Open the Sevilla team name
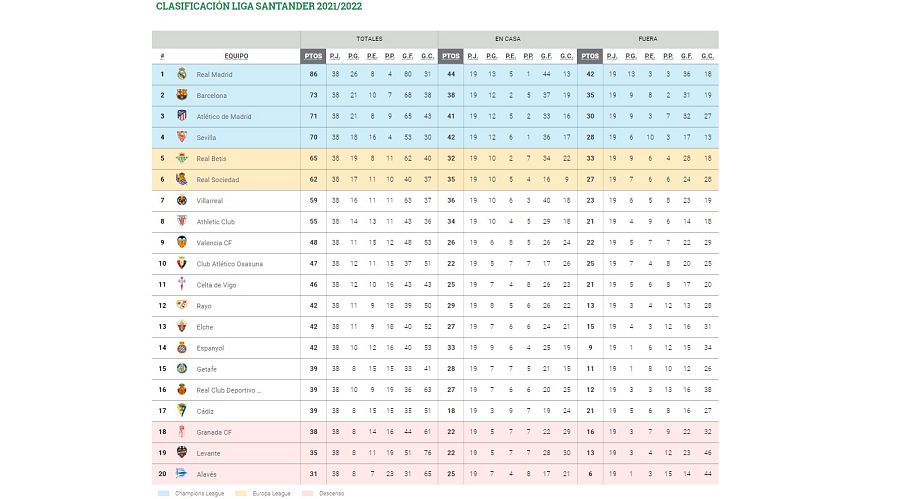 (206, 137)
